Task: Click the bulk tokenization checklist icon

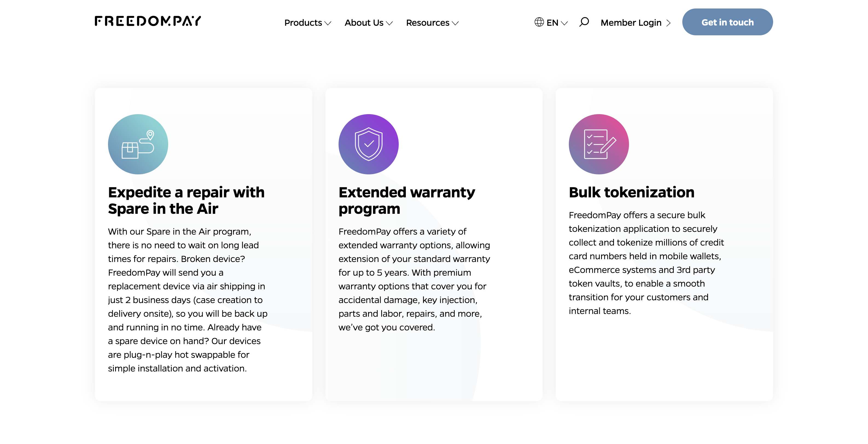Action: 599,144
